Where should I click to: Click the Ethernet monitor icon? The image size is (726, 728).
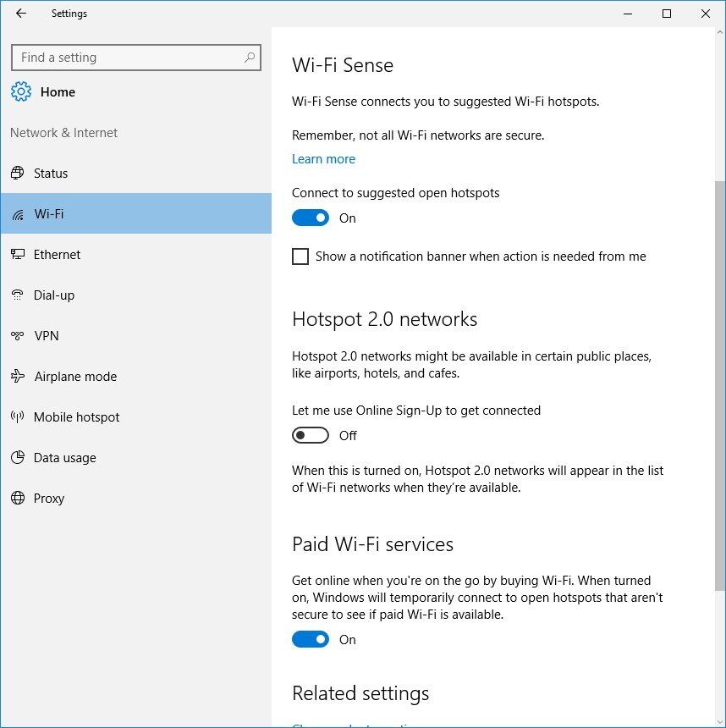[x=18, y=254]
